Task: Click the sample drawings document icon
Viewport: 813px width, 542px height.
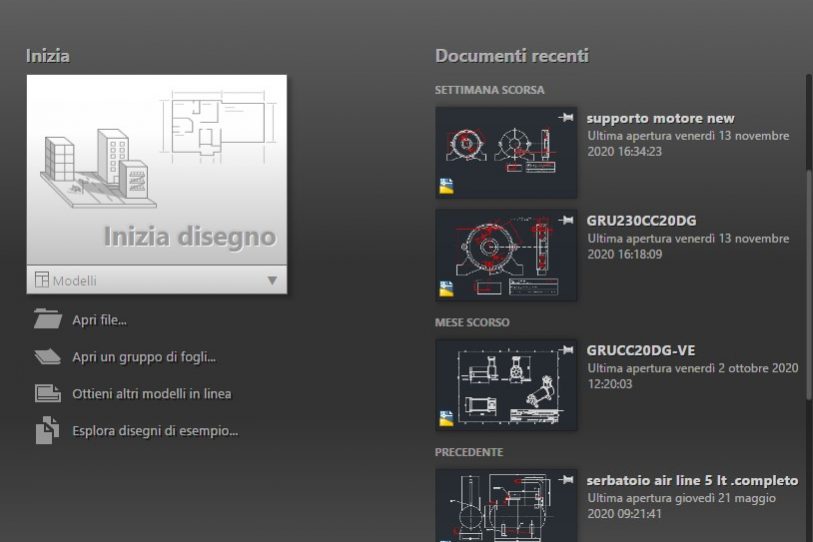Action: 47,431
